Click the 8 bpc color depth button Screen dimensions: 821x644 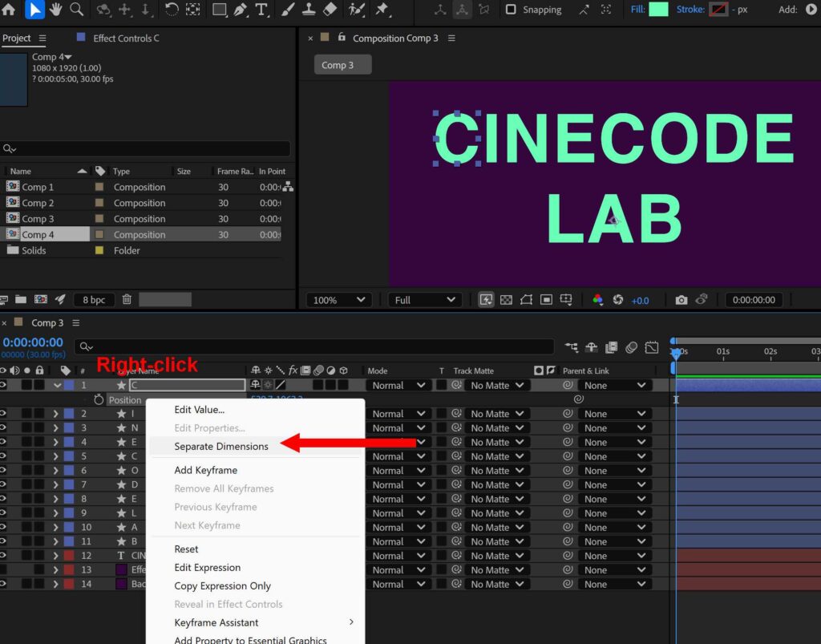point(94,300)
